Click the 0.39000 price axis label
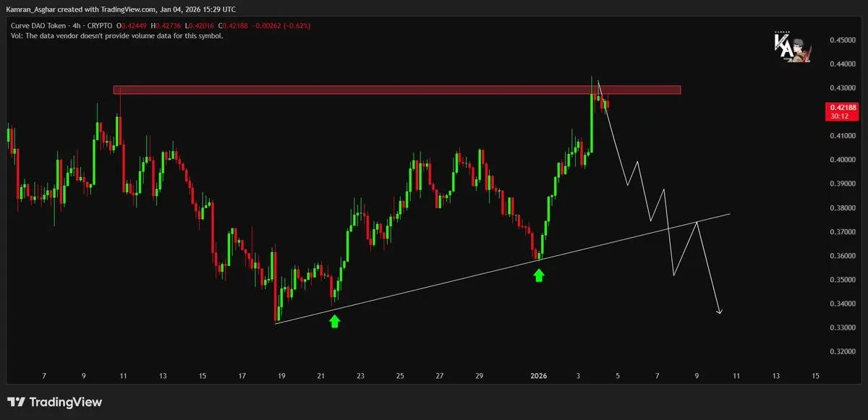Image resolution: width=868 pixels, height=420 pixels. click(843, 184)
